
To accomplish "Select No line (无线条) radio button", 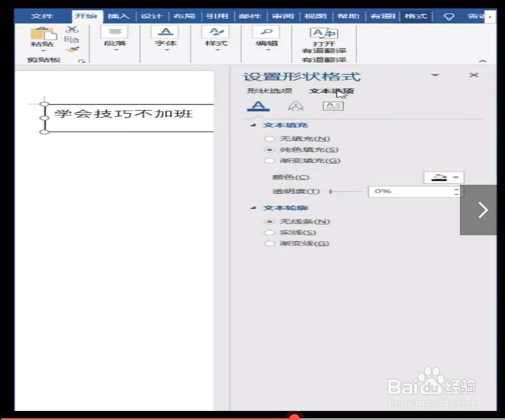I will pyautogui.click(x=269, y=221).
